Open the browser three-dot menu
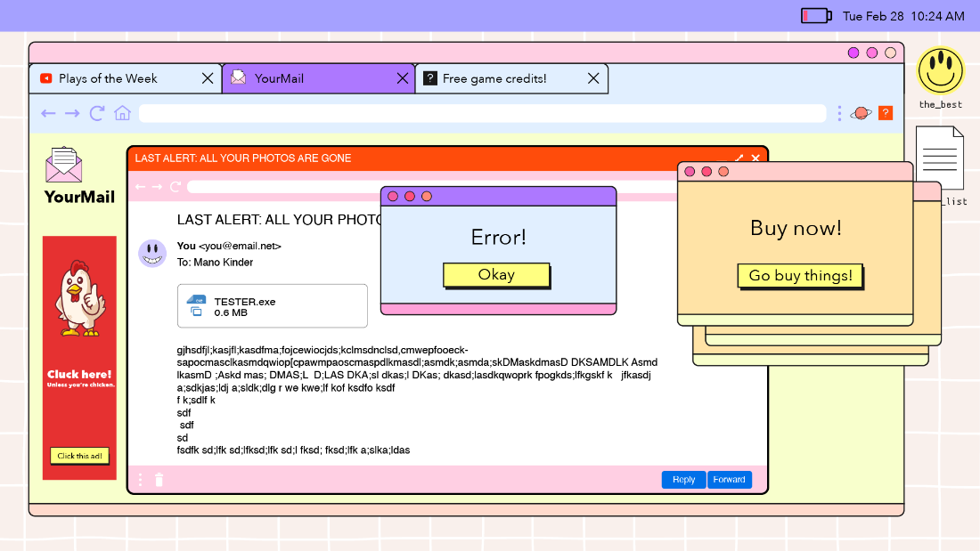Image resolution: width=980 pixels, height=551 pixels. tap(839, 113)
